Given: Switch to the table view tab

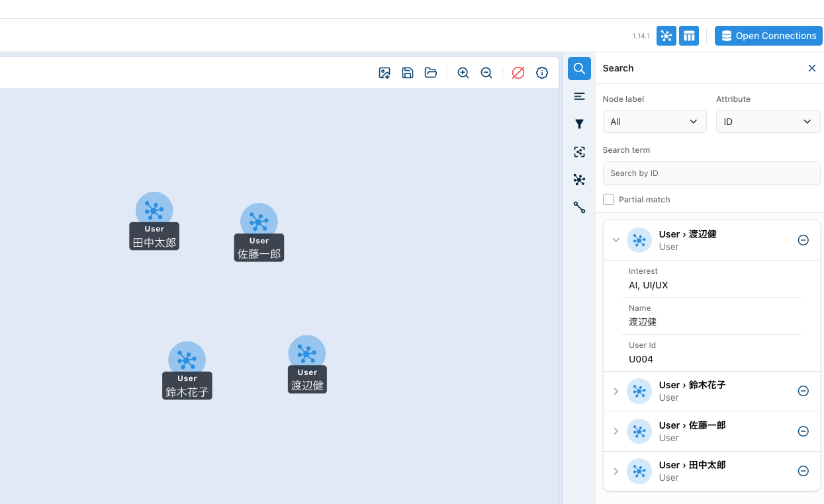Looking at the screenshot, I should (689, 36).
